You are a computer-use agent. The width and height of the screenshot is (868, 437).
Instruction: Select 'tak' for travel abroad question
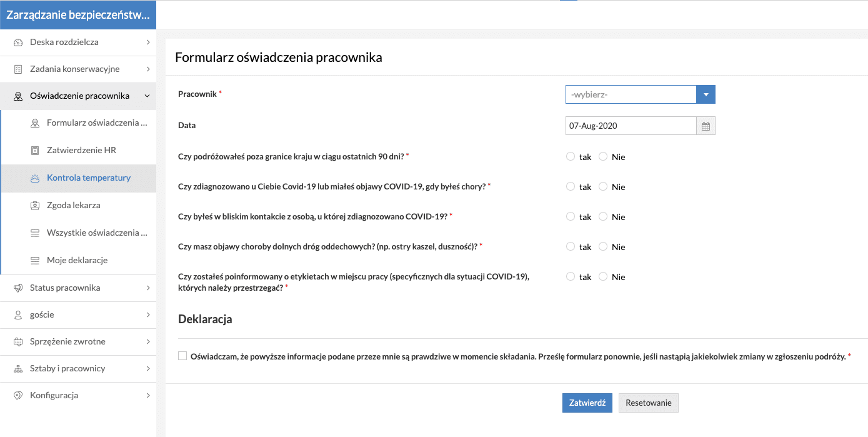571,157
